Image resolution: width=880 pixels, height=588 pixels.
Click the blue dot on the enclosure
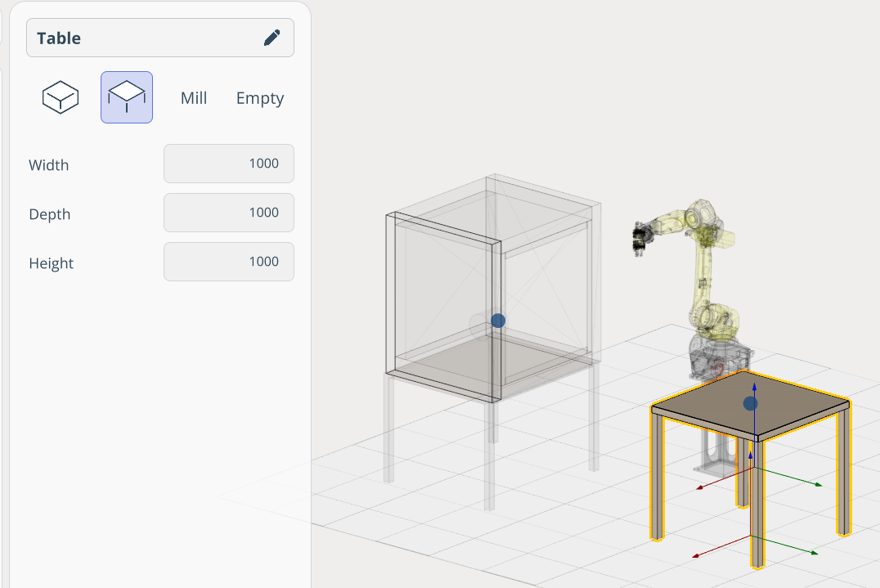tap(498, 321)
